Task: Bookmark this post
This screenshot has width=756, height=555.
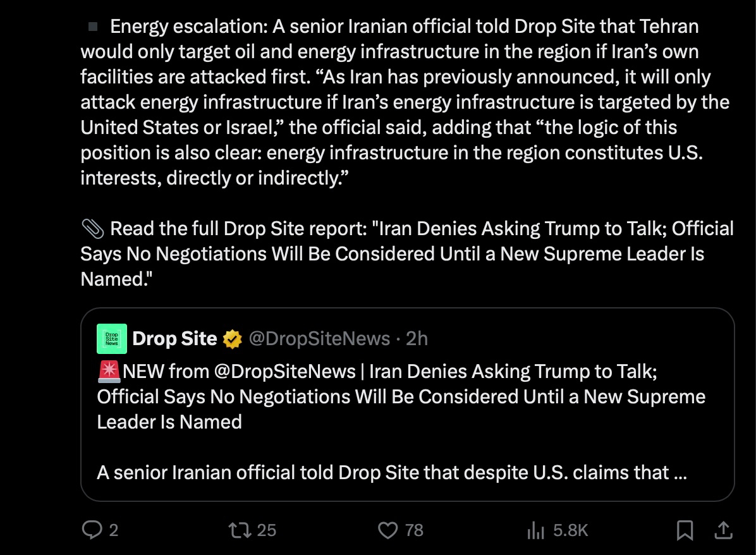Action: click(685, 530)
